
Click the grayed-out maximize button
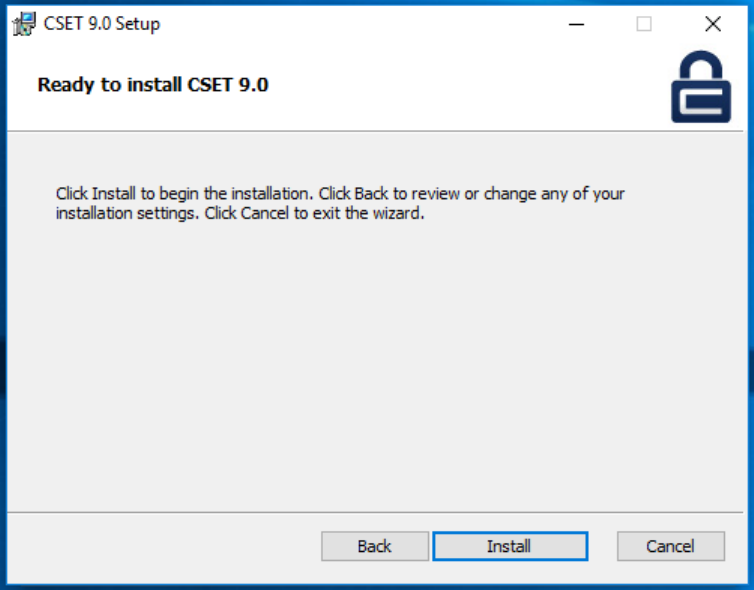point(644,24)
